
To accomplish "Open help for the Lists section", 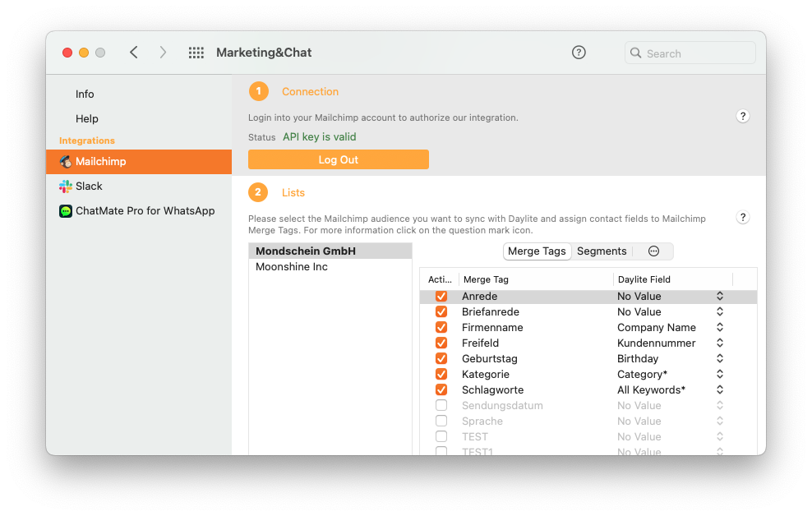I will (x=743, y=217).
